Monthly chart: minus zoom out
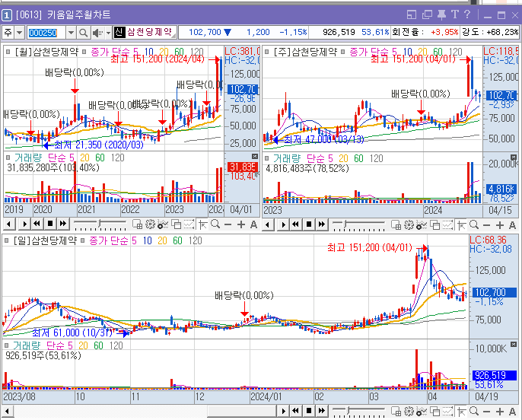Viewport: 522px width, 420px height. (228, 225)
